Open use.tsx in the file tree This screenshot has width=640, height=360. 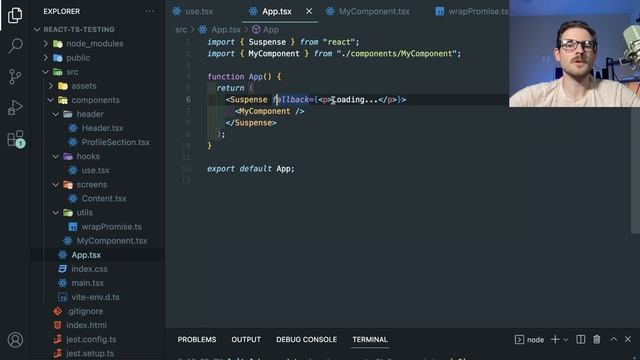pyautogui.click(x=95, y=170)
